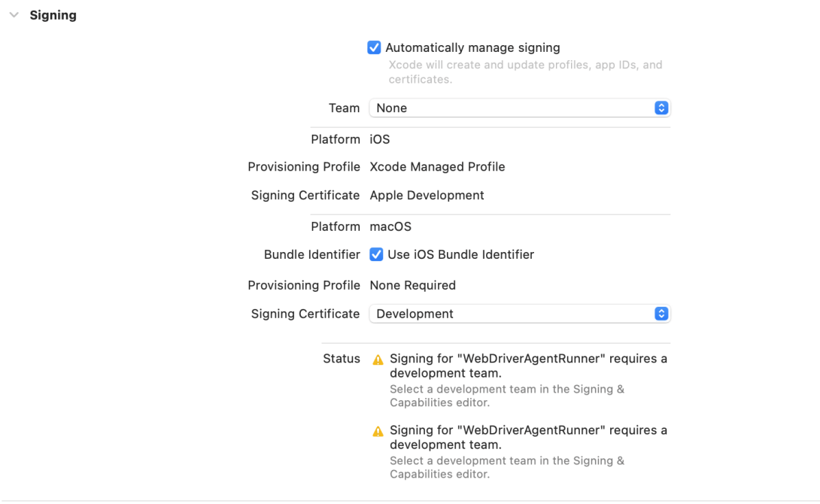
Task: Collapse the Signing section chevron
Action: [x=14, y=15]
